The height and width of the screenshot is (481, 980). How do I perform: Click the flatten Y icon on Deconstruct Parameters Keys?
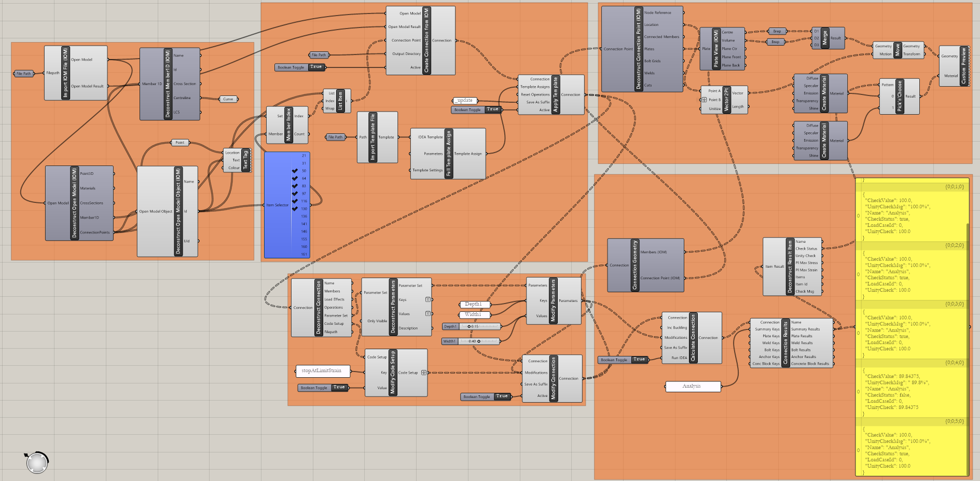[428, 300]
